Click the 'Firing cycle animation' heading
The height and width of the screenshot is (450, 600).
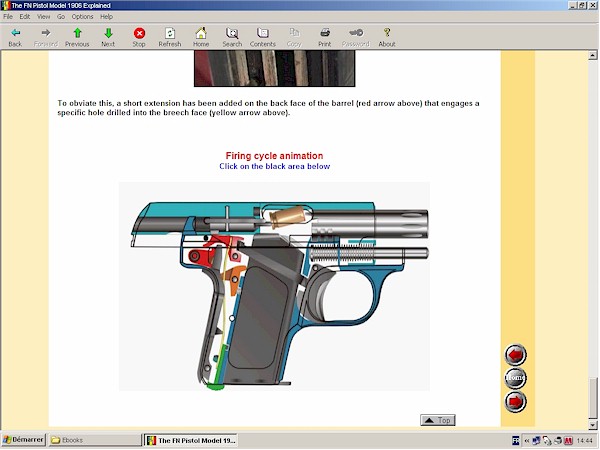point(274,156)
